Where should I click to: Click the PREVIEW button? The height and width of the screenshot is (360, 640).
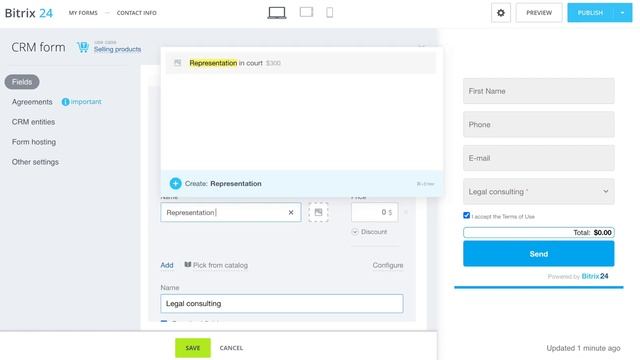click(539, 13)
